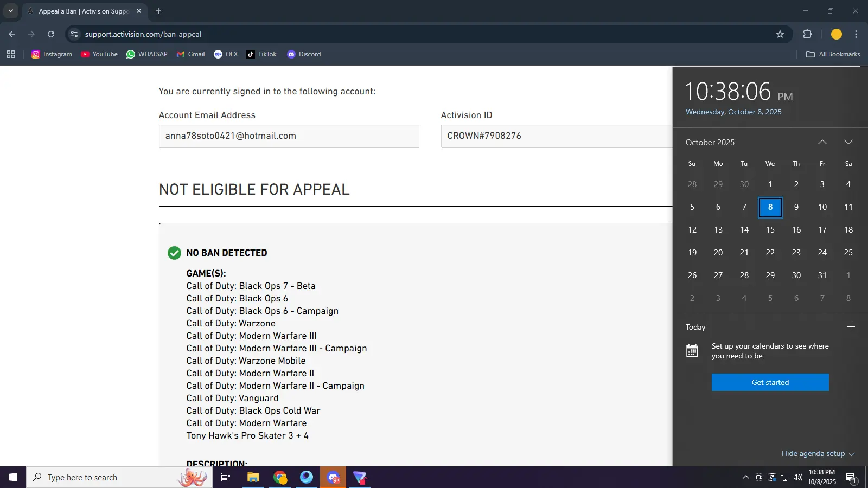Click the 'NOT ELIGIBLE FOR APPEAL' heading

point(254,190)
